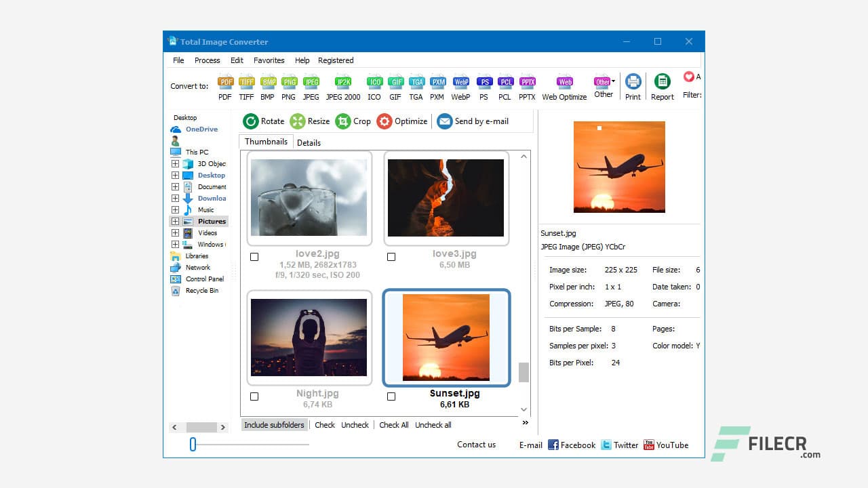Screen dimensions: 868x488
Task: Enable Include subfolders option
Action: click(x=274, y=424)
